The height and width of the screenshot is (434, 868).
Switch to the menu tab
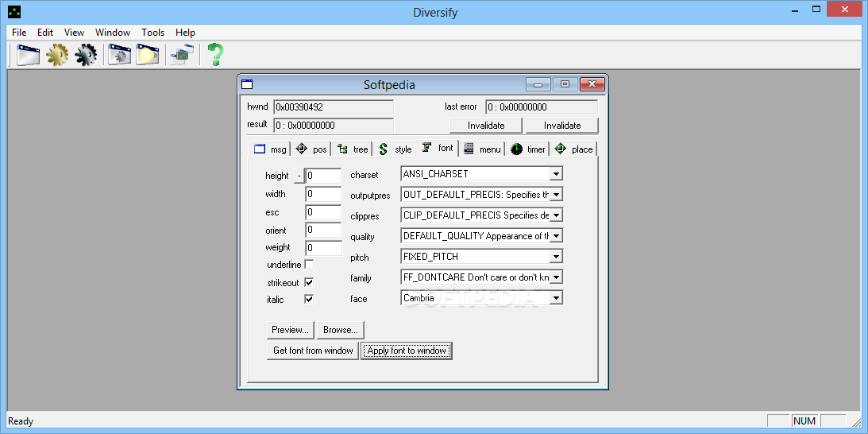tap(481, 149)
